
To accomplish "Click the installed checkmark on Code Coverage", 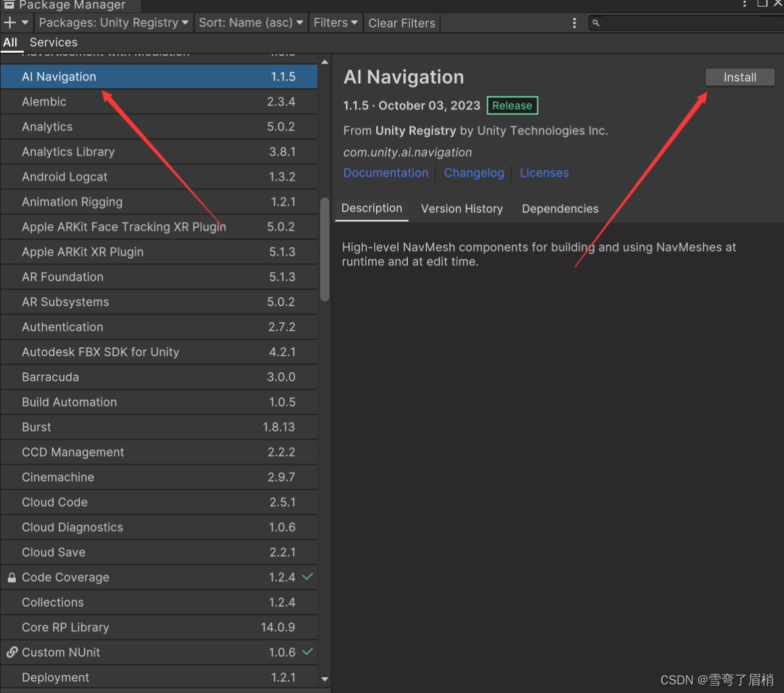I will coord(308,576).
